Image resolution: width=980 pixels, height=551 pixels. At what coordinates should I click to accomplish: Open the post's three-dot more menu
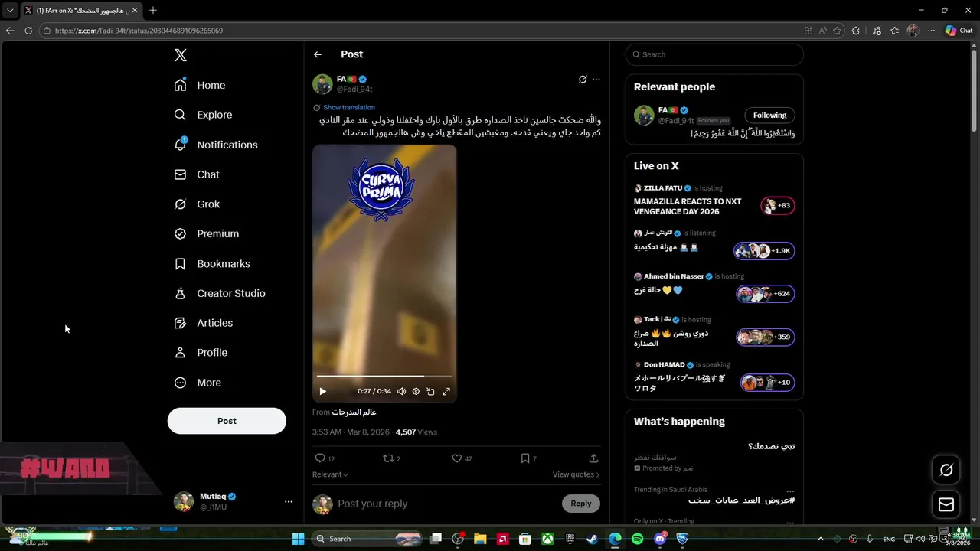[596, 79]
